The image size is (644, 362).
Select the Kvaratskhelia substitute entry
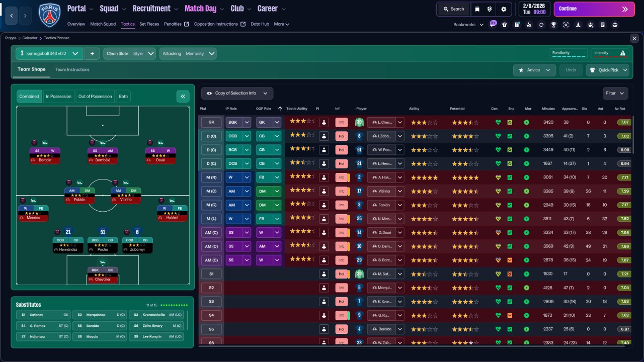pyautogui.click(x=156, y=315)
